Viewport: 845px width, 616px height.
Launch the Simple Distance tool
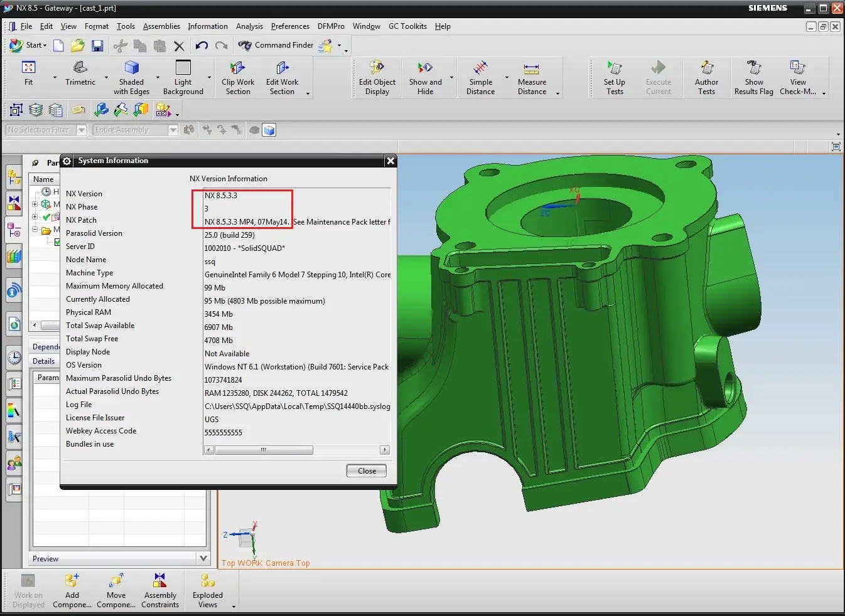pyautogui.click(x=481, y=77)
